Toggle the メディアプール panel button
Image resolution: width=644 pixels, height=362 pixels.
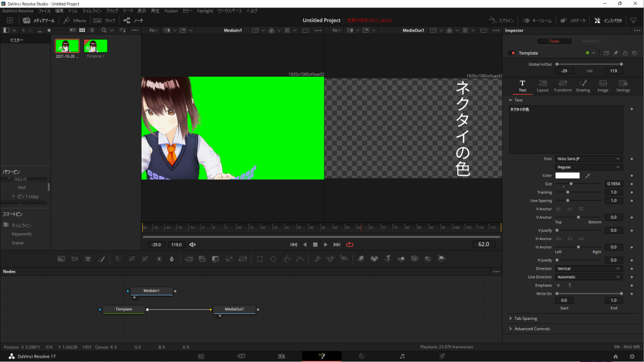pyautogui.click(x=38, y=21)
